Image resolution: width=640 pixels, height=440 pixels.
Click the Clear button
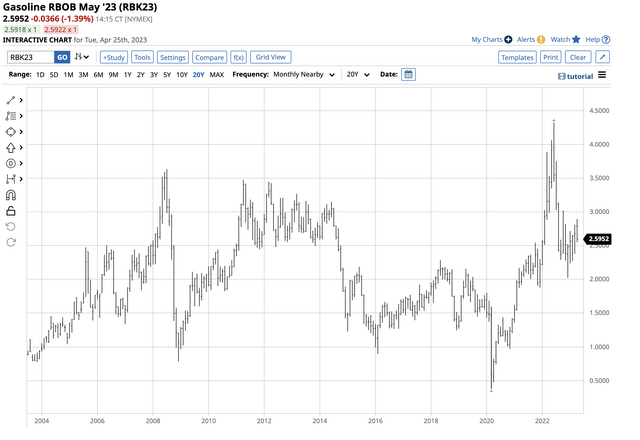coord(578,57)
